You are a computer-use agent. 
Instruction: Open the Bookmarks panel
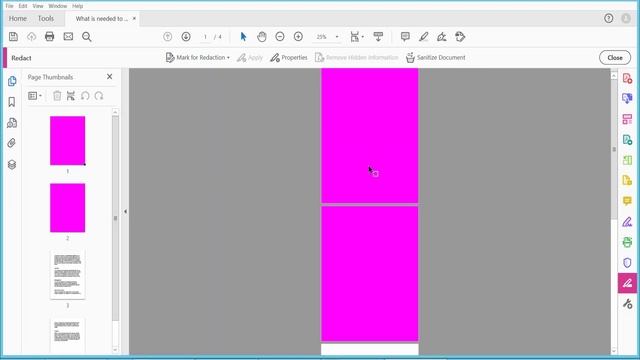point(12,102)
